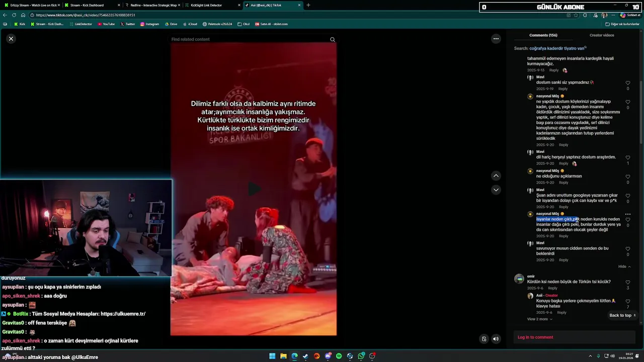Open the Instagram bookmark
Viewport: 644px width, 362px height.
(149, 24)
